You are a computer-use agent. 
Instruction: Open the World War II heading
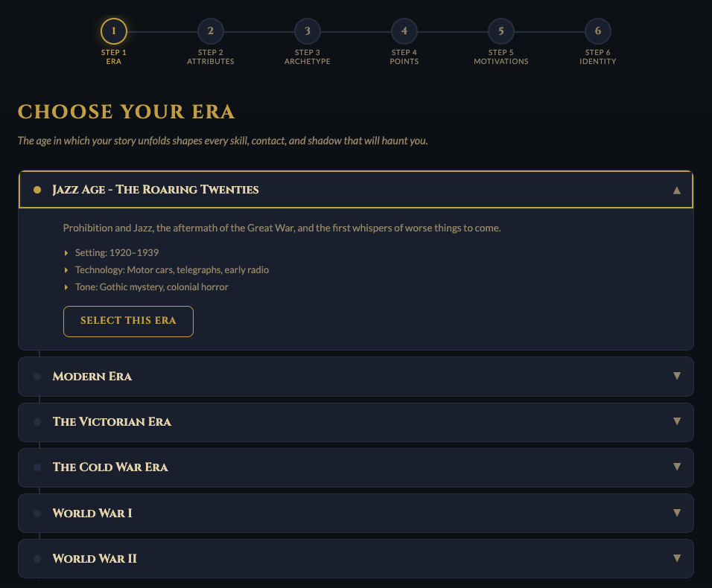click(95, 559)
